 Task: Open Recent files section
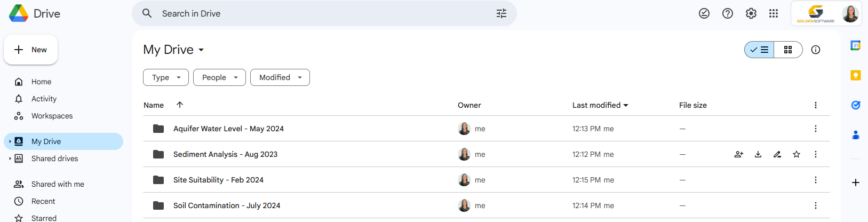43,201
